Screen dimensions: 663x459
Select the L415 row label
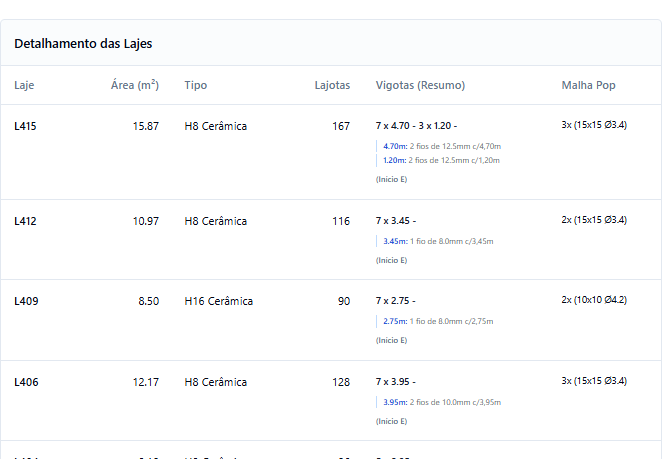click(x=25, y=126)
